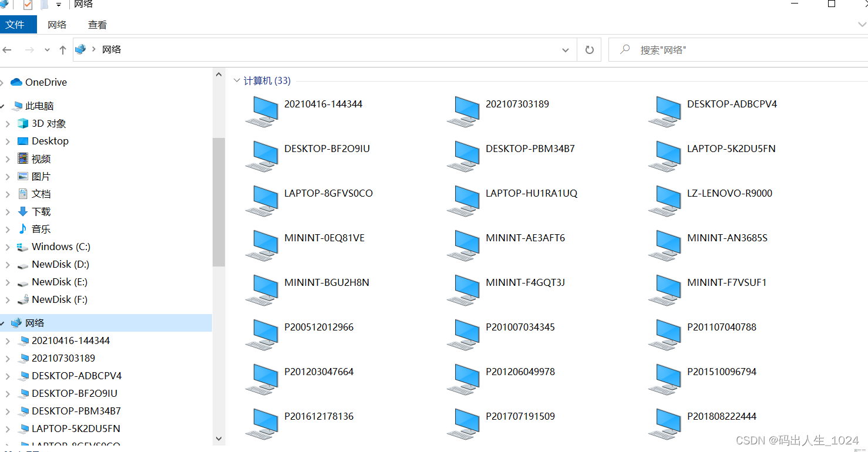Select the P200512012966 computer icon

pos(262,334)
